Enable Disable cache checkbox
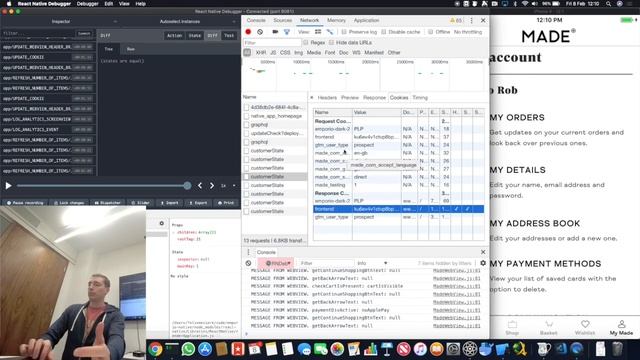This screenshot has height=360, width=640. (384, 32)
